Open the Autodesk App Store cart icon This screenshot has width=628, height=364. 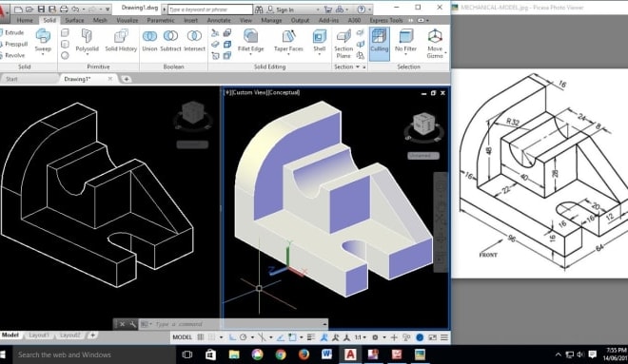[x=327, y=10]
